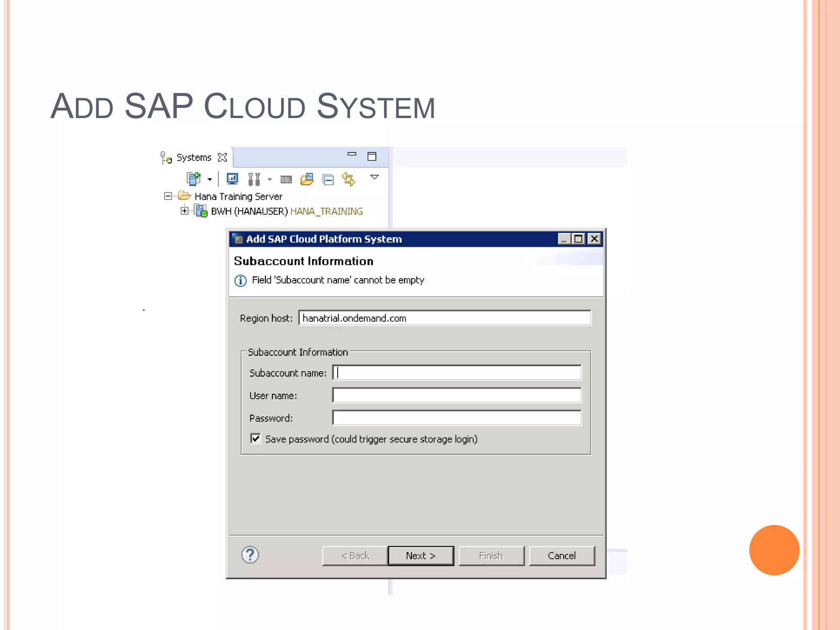The height and width of the screenshot is (630, 840).
Task: Expand the BWH (HANAUSER) system node
Action: click(x=185, y=211)
